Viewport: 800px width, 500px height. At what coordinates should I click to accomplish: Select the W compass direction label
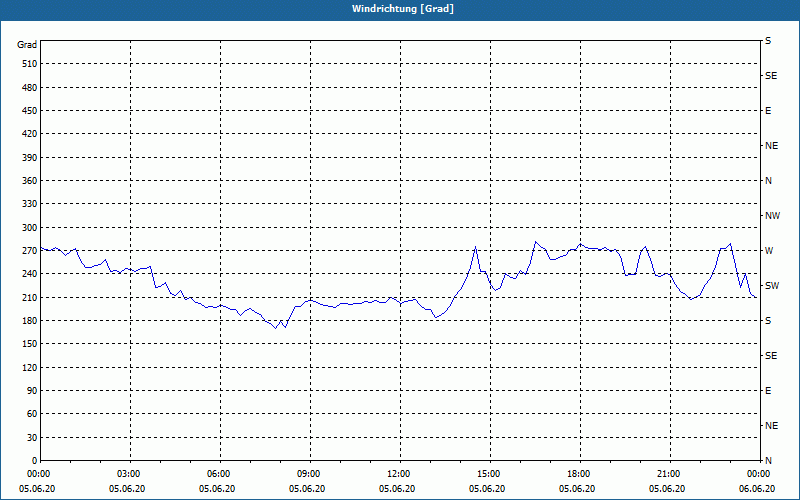(x=769, y=251)
